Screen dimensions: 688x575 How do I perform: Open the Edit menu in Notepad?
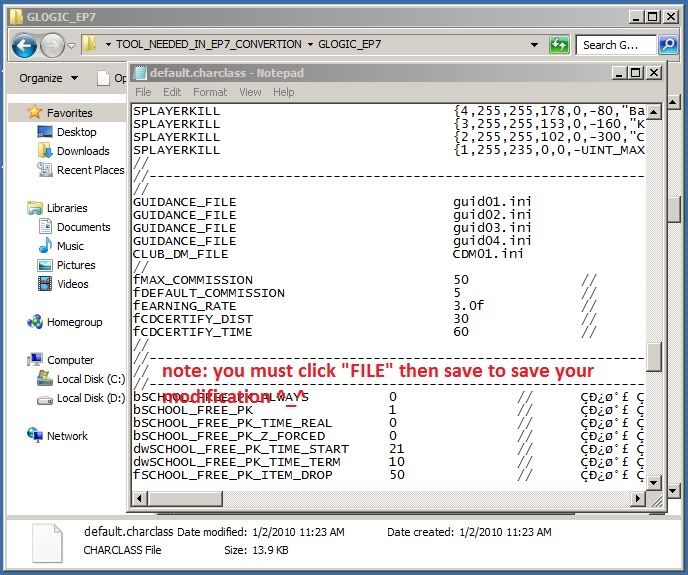click(173, 92)
